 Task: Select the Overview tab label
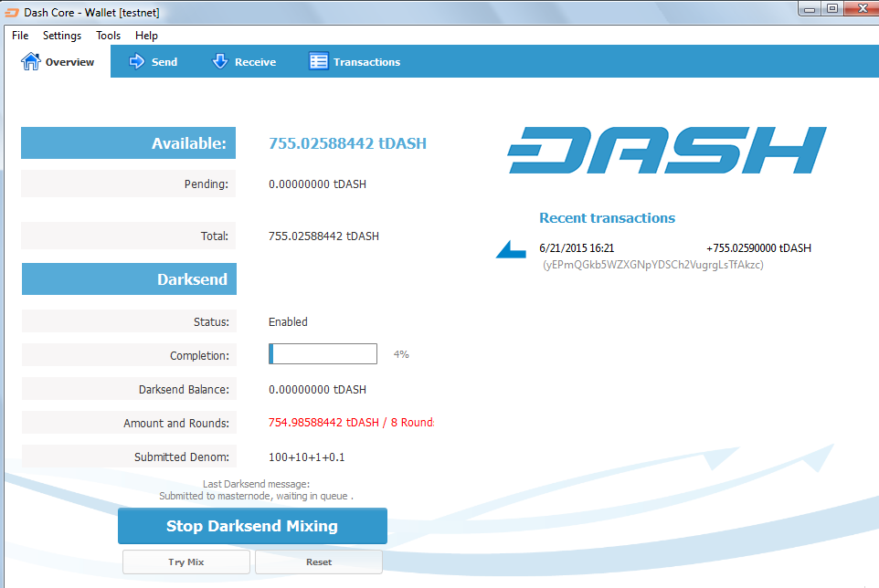coord(69,61)
